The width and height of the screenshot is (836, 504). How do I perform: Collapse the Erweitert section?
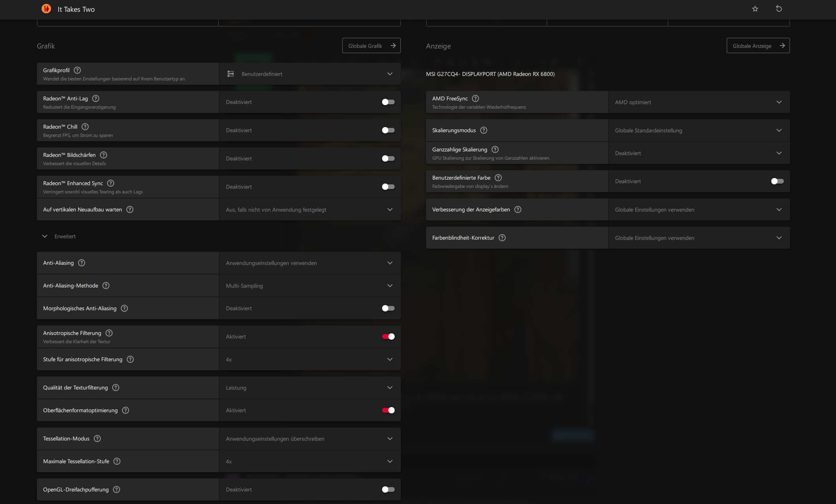45,236
